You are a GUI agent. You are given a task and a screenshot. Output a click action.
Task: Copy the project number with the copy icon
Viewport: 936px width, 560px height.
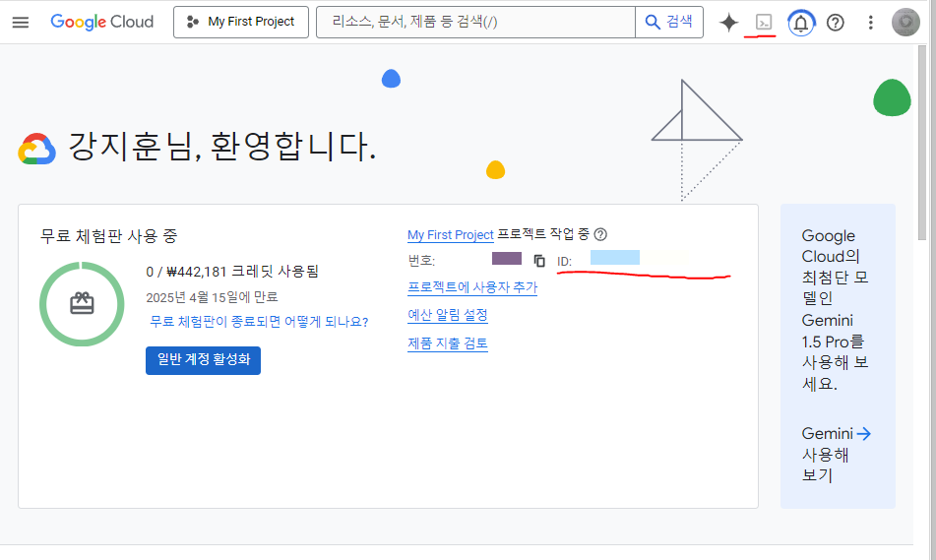click(539, 261)
